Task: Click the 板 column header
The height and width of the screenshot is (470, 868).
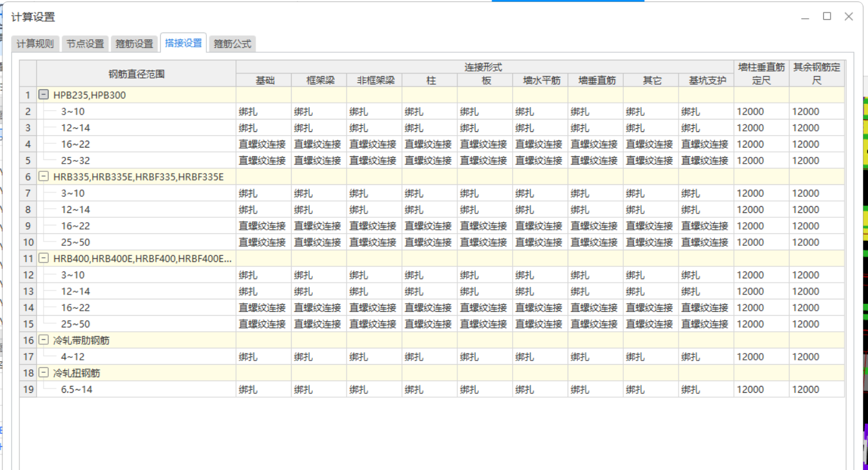Action: click(x=485, y=80)
